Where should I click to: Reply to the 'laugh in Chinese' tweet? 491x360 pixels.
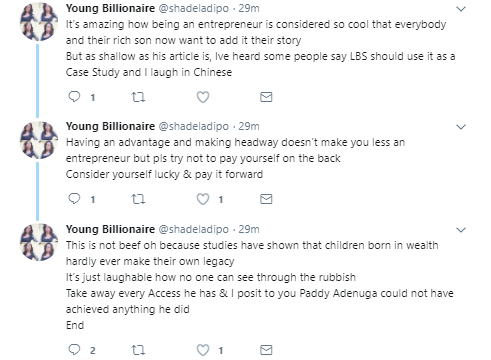pyautogui.click(x=74, y=97)
